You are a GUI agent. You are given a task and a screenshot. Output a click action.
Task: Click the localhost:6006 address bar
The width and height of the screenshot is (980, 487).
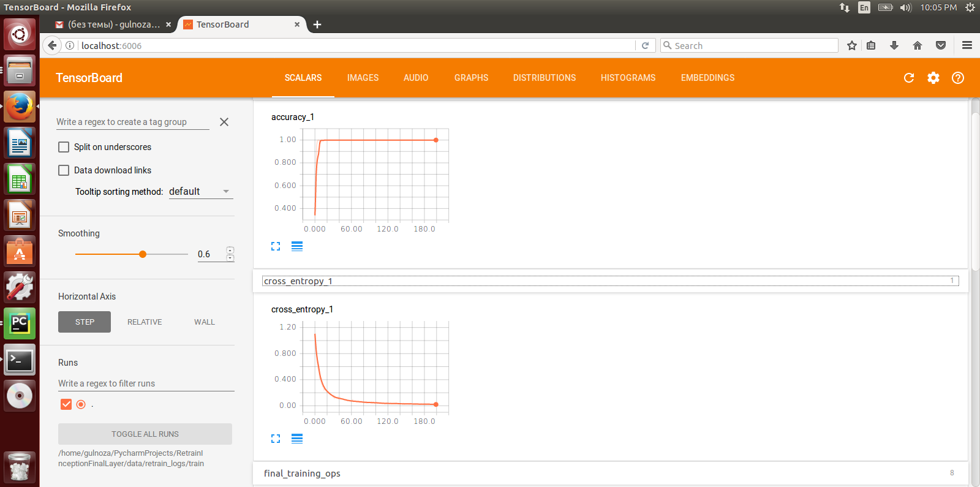[355, 45]
